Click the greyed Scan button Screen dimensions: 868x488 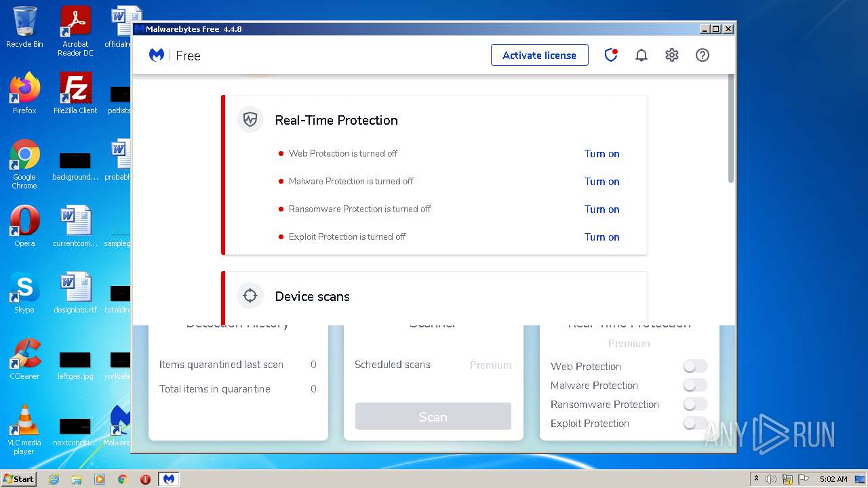(x=433, y=416)
